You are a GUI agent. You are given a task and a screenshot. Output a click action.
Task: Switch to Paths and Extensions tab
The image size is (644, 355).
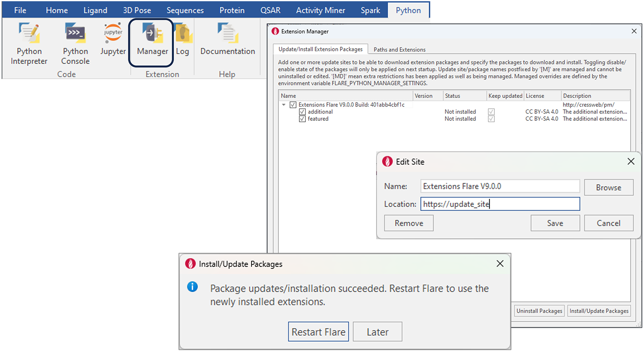pos(399,50)
